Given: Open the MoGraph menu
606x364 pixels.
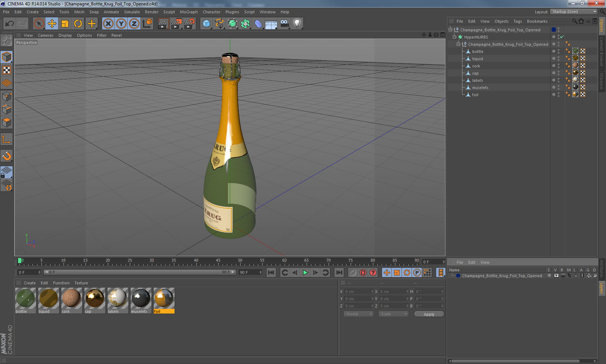Looking at the screenshot, I should tap(189, 12).
